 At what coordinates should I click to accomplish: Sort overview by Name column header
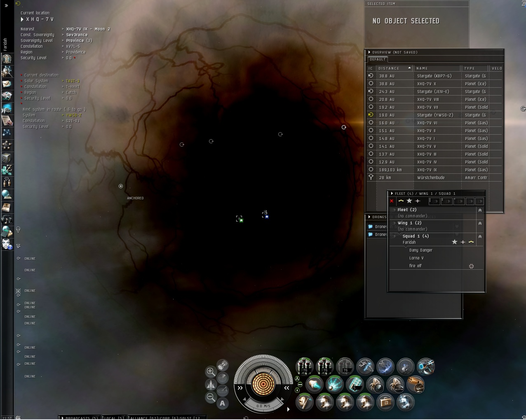(x=437, y=68)
